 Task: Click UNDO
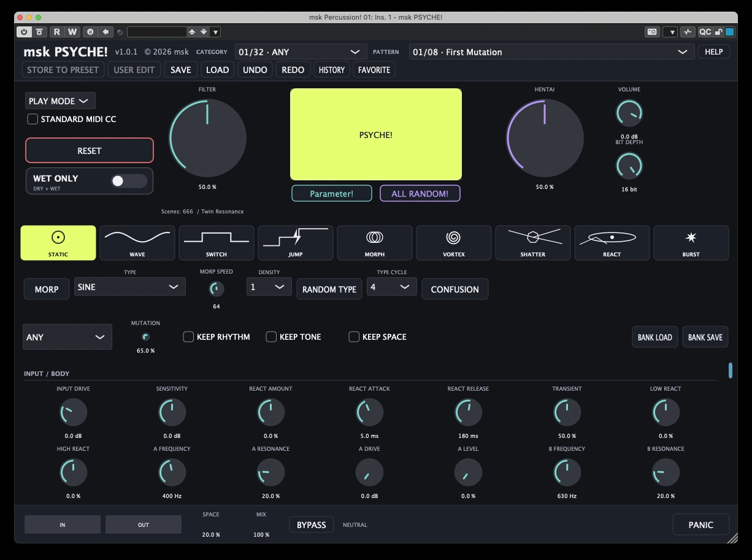pos(255,70)
